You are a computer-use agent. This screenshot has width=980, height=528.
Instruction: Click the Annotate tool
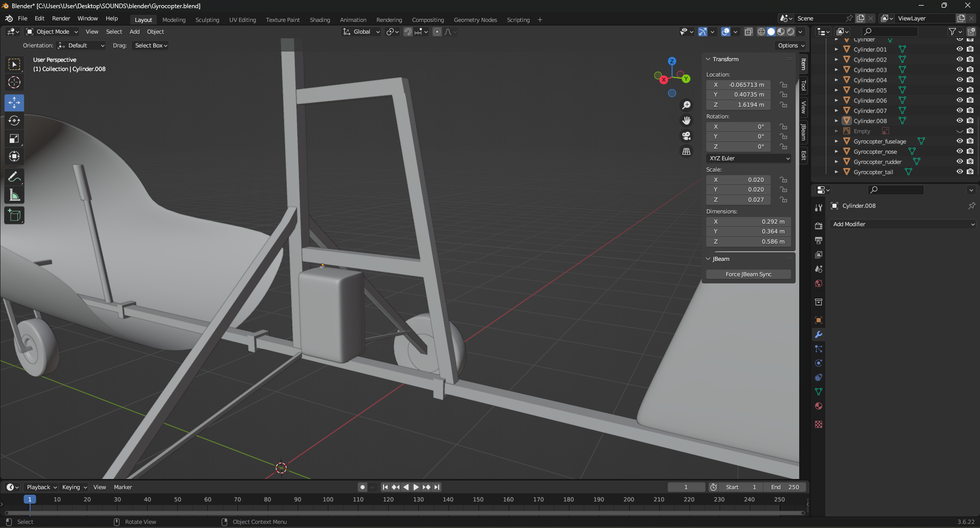tap(14, 177)
